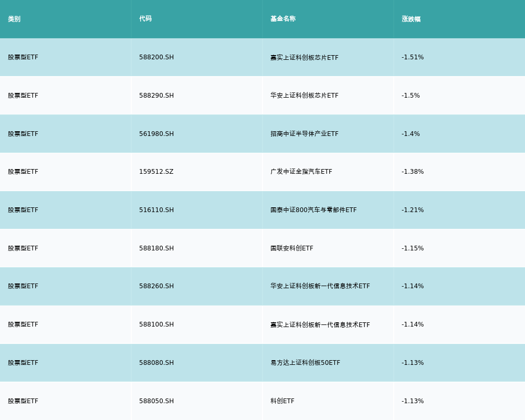The image size is (525, 420).
Task: Click 股票型ETF in the 588290.SH row
Action: tap(23, 96)
